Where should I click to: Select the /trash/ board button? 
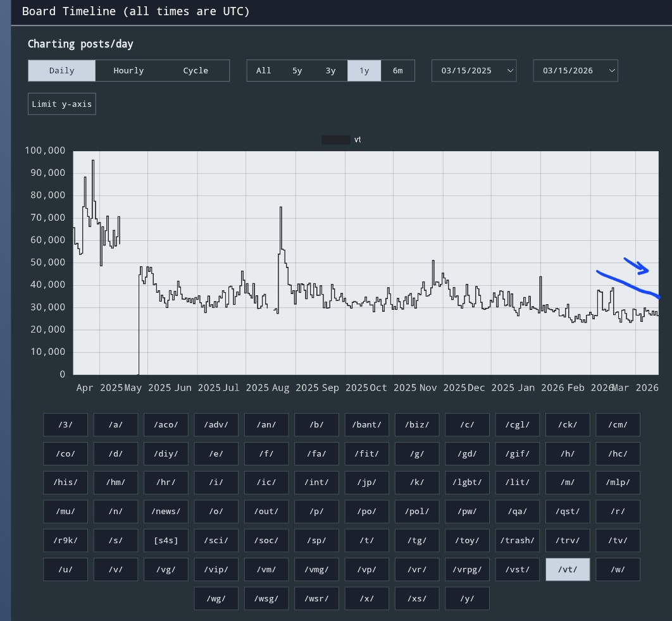(x=517, y=541)
